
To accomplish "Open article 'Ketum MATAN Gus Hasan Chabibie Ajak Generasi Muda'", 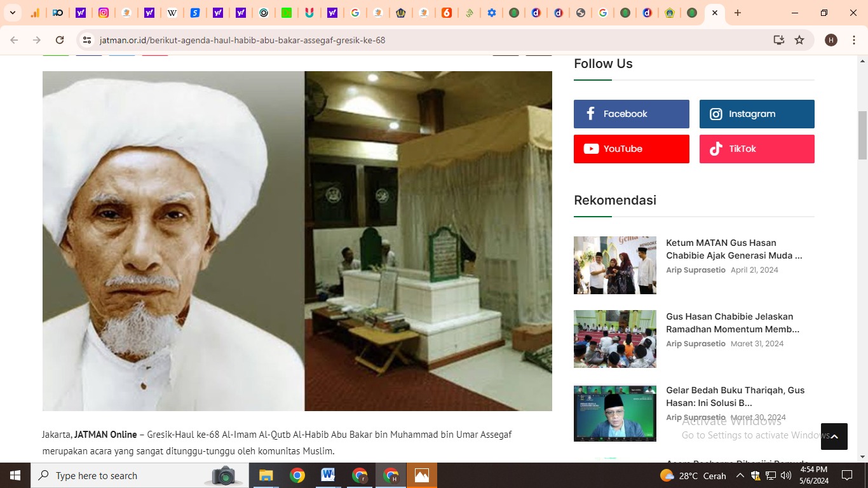I will tap(734, 249).
